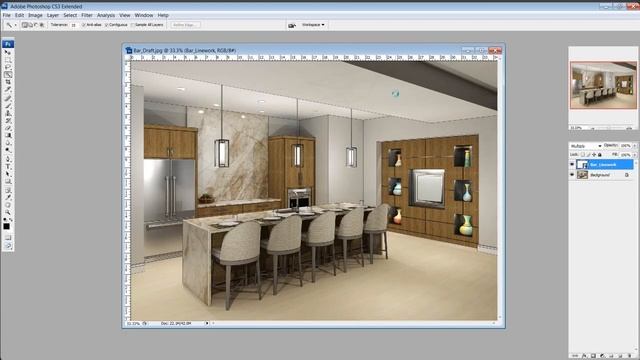The image size is (640, 360).
Task: Select the Notes tool
Action: click(x=8, y=191)
